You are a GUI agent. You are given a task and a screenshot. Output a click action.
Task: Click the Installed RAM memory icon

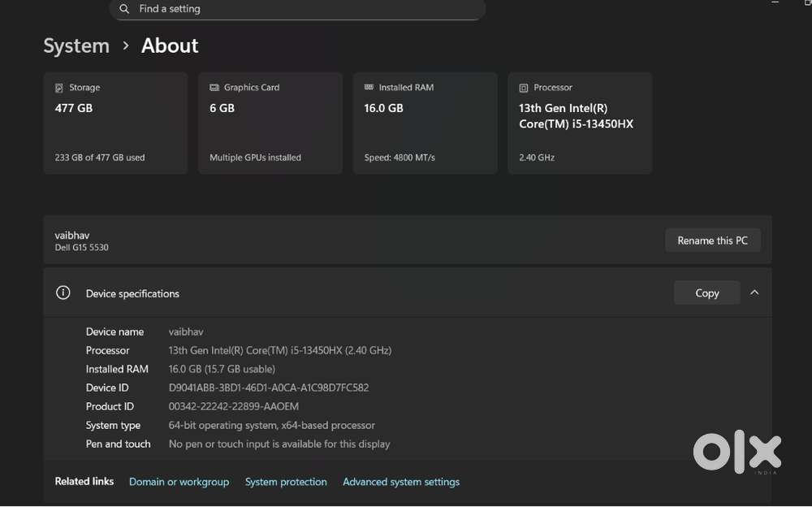[369, 88]
